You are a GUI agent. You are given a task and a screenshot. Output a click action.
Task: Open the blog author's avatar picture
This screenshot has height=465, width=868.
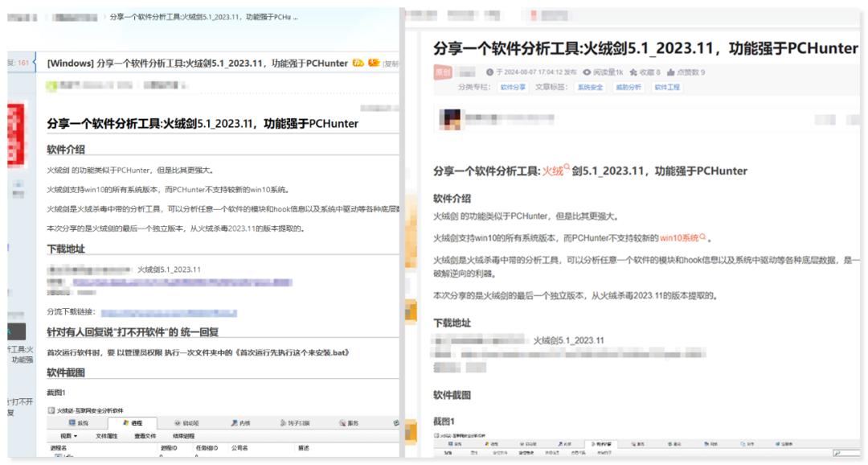449,119
